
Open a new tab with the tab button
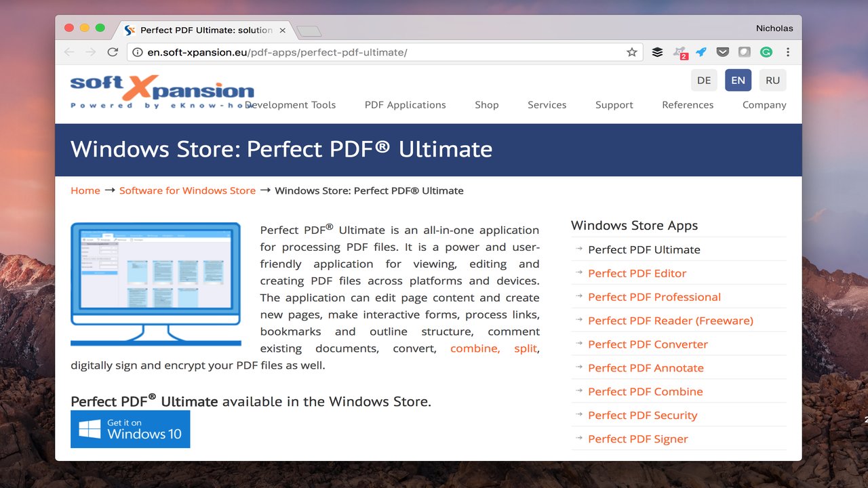tap(309, 30)
